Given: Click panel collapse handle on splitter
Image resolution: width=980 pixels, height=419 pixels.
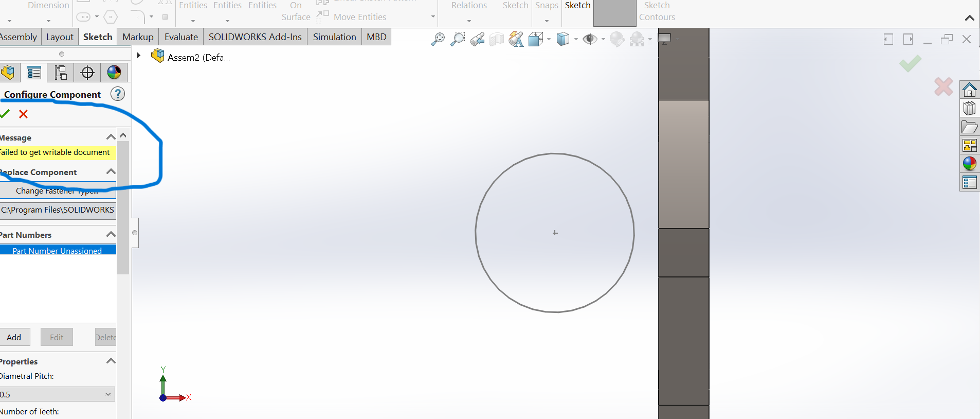Looking at the screenshot, I should click(x=135, y=233).
